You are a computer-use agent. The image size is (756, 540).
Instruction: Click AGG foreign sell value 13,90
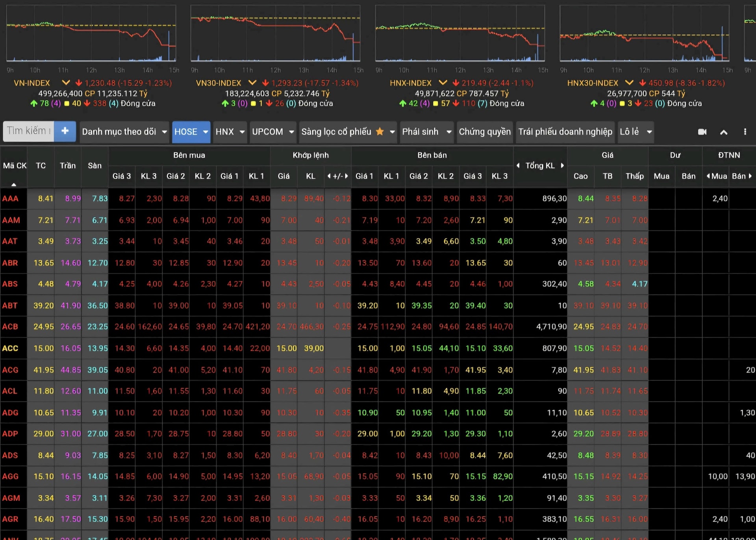pos(745,476)
